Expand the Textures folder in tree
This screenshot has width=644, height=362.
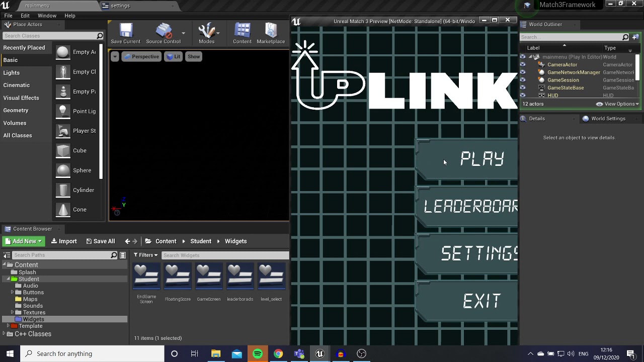(12, 313)
